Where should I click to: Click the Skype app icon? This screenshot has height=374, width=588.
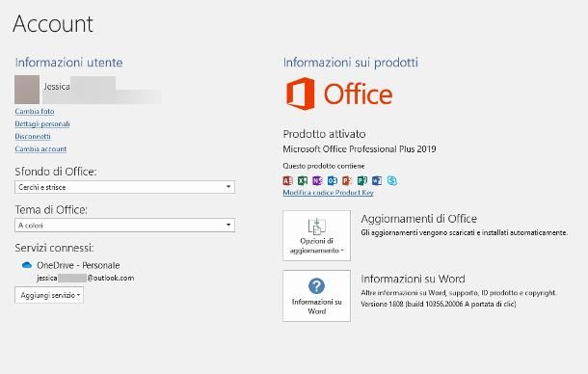point(392,180)
